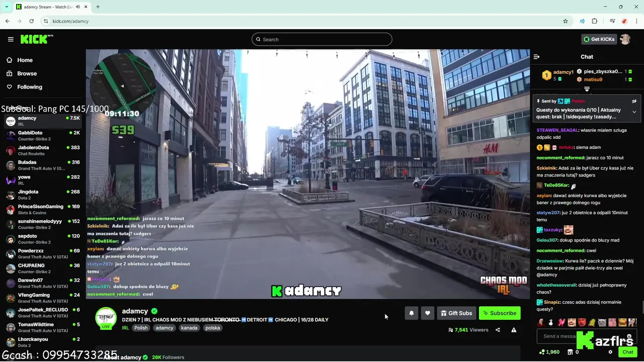Open TomasWildtime channel in sidebar

tap(43, 327)
